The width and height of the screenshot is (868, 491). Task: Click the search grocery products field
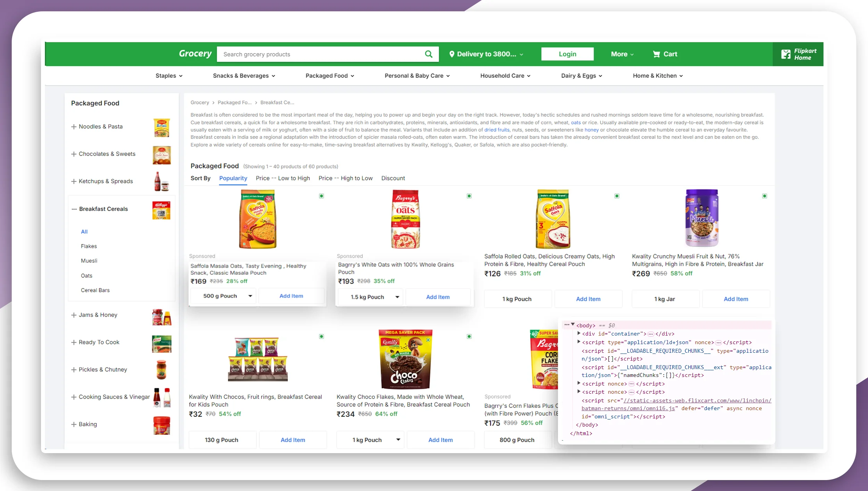coord(320,54)
